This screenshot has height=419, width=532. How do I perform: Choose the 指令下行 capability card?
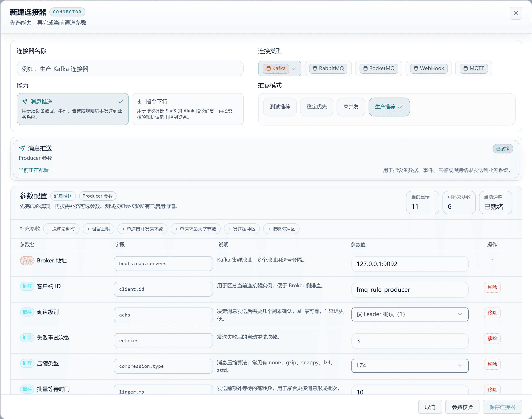[x=188, y=109]
